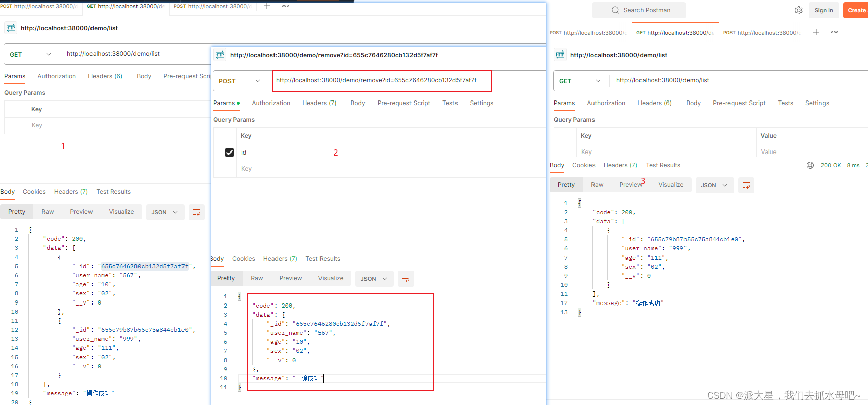The height and width of the screenshot is (405, 868).
Task: Switch to Raw view in left response
Action: click(48, 212)
